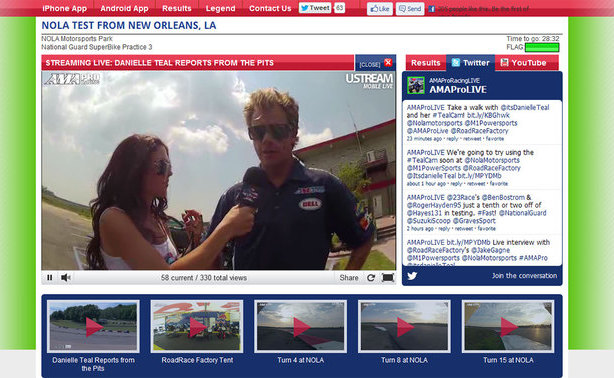Click the RoadRace Factory Tent caption

pyautogui.click(x=197, y=360)
